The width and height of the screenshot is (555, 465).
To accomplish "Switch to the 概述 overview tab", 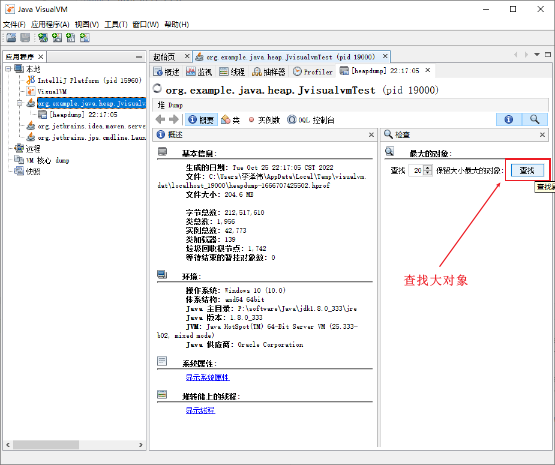I will (x=166, y=72).
